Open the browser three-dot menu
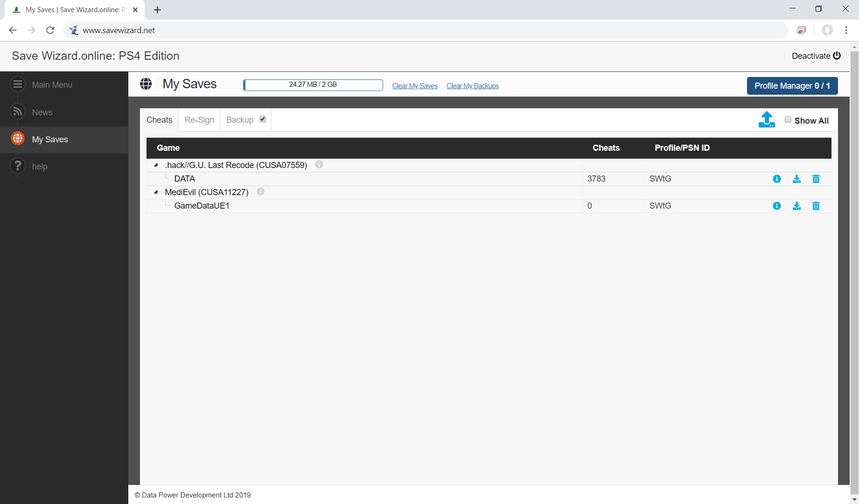Screen dimensions: 859x504 click(846, 30)
